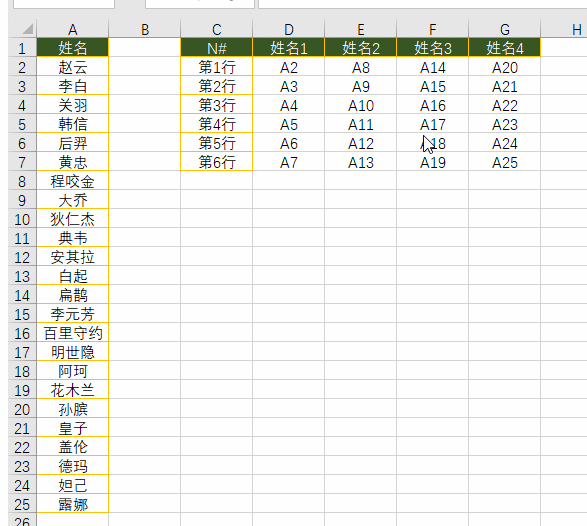The image size is (587, 526).
Task: Click cell containing 白起
Action: click(x=73, y=276)
